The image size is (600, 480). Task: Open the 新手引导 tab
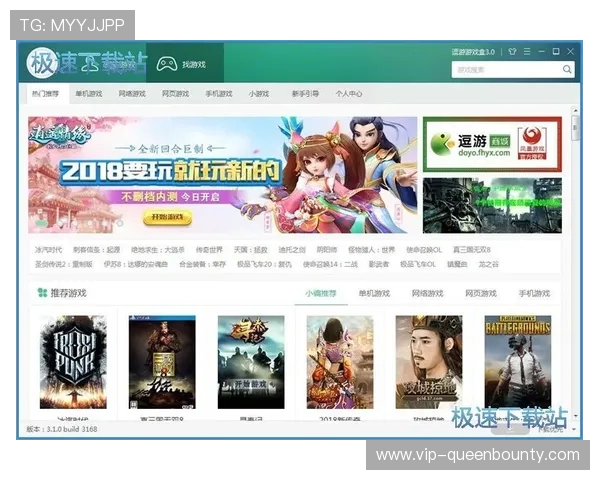pyautogui.click(x=305, y=94)
